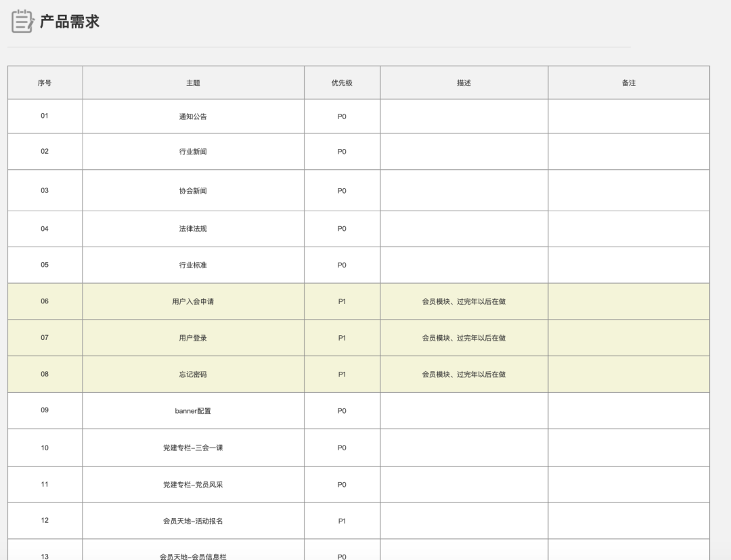Viewport: 731px width, 560px height.
Task: Select the 主题 column header
Action: pyautogui.click(x=193, y=83)
